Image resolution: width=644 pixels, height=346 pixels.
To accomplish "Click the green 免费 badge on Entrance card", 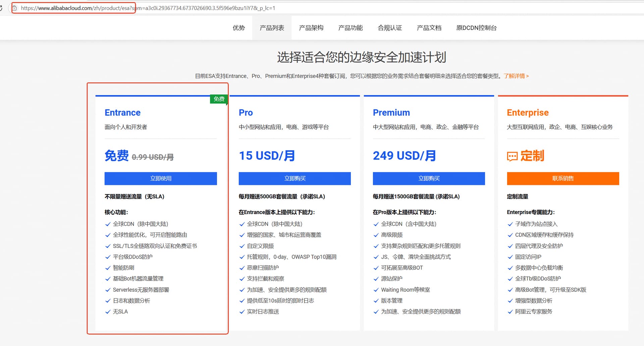I will pos(219,99).
